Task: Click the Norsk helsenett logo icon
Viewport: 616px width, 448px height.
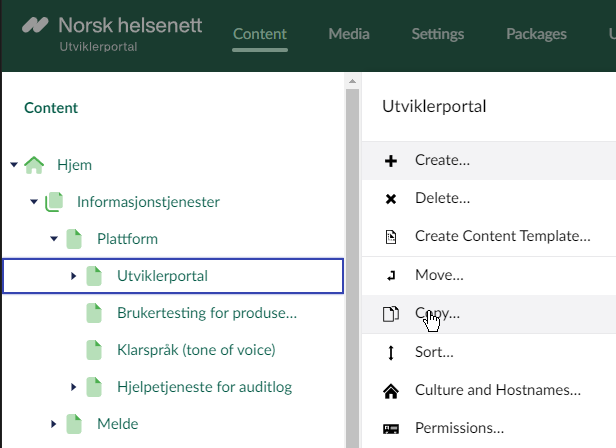Action: [35, 25]
